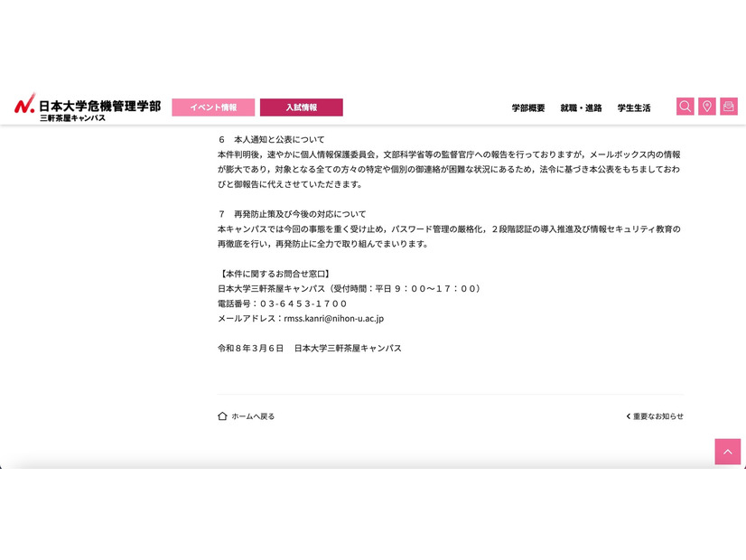Click the home icon beside ホームへ戻る
Image resolution: width=746 pixels, height=560 pixels.
coord(219,416)
